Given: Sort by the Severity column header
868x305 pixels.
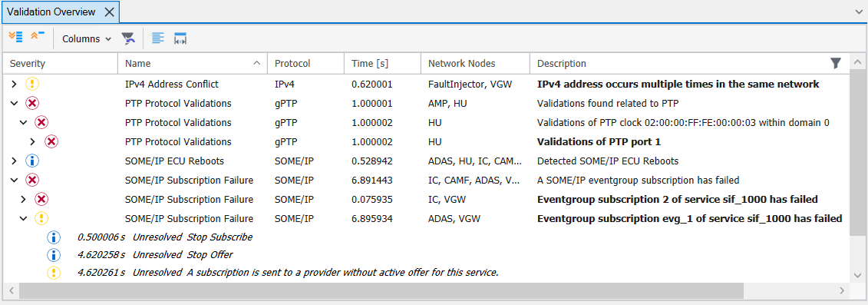Looking at the screenshot, I should coord(61,63).
